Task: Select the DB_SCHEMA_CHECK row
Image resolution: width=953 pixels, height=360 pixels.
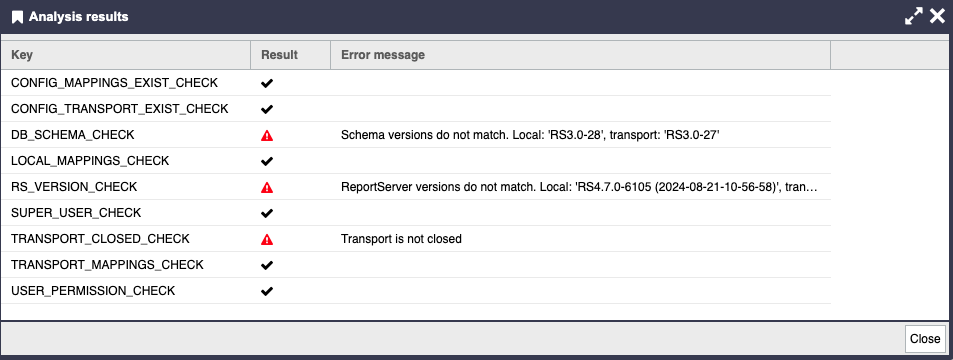Action: 416,135
